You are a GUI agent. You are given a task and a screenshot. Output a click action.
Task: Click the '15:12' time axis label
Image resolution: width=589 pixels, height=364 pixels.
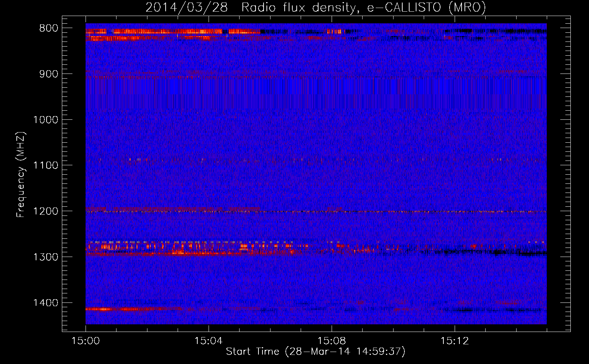454,341
